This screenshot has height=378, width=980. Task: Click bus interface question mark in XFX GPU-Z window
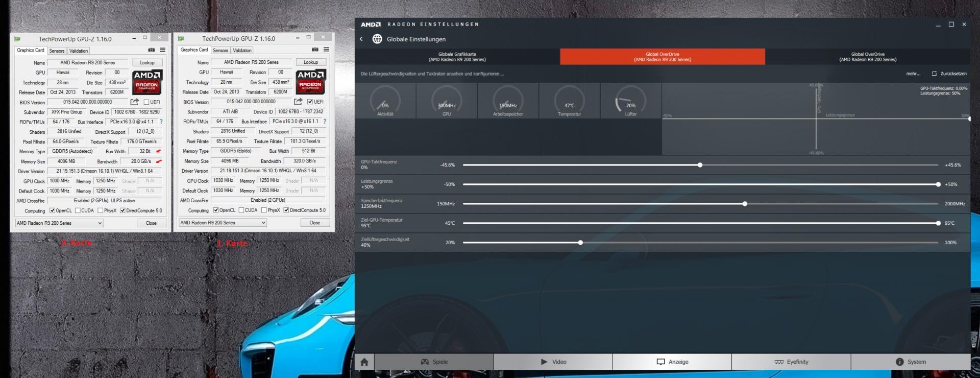(x=161, y=122)
